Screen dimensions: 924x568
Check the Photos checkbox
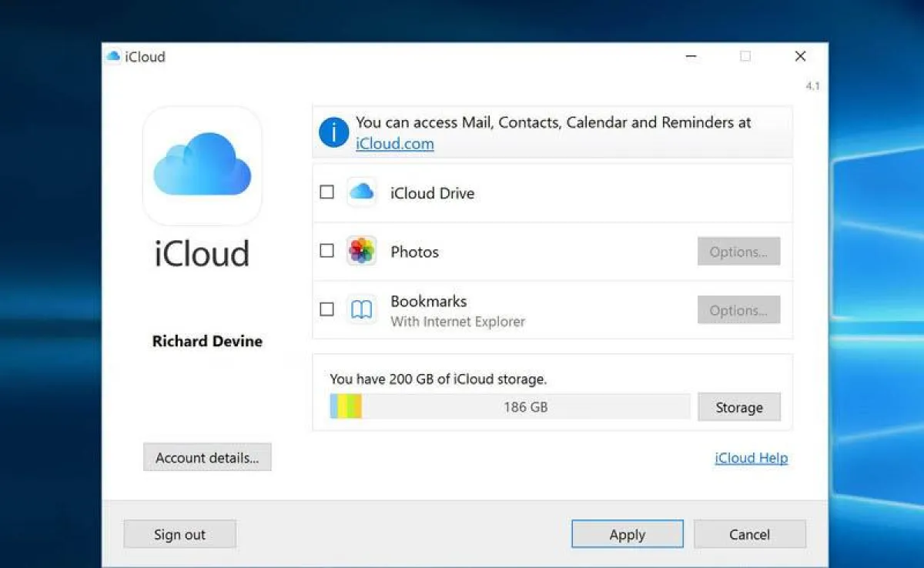coord(327,251)
